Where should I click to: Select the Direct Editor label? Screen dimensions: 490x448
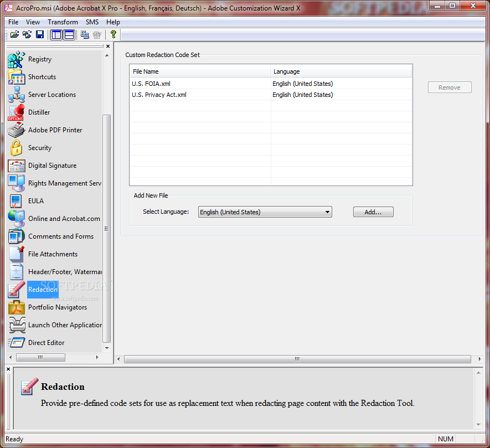47,343
